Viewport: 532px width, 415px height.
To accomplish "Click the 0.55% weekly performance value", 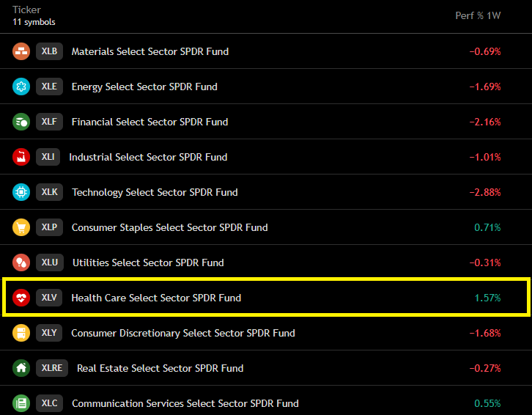I will [487, 403].
